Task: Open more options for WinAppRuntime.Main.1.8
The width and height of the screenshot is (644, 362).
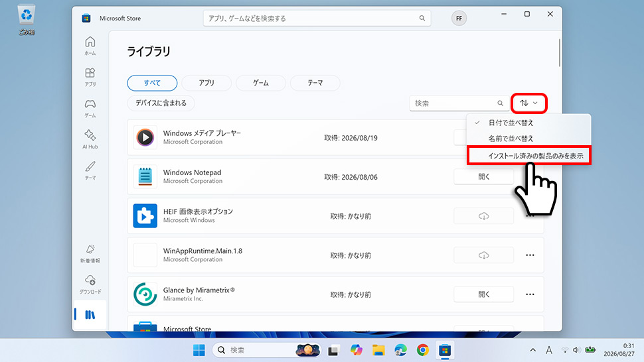Action: click(530, 255)
